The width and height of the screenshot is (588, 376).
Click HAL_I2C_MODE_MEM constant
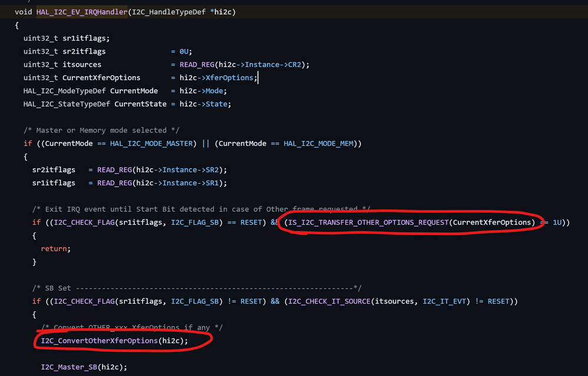tap(318, 143)
